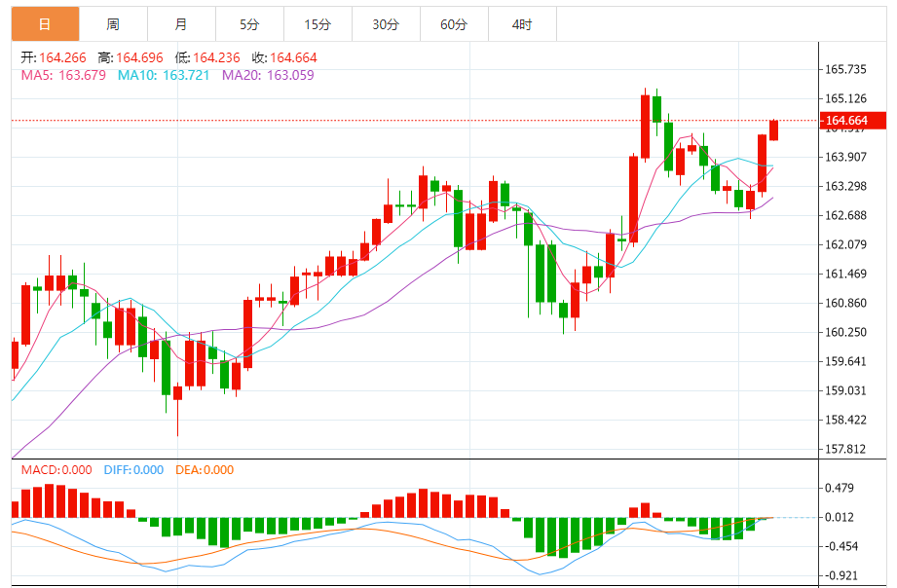
Task: Open the 5分 timeframe tab
Action: [x=249, y=24]
